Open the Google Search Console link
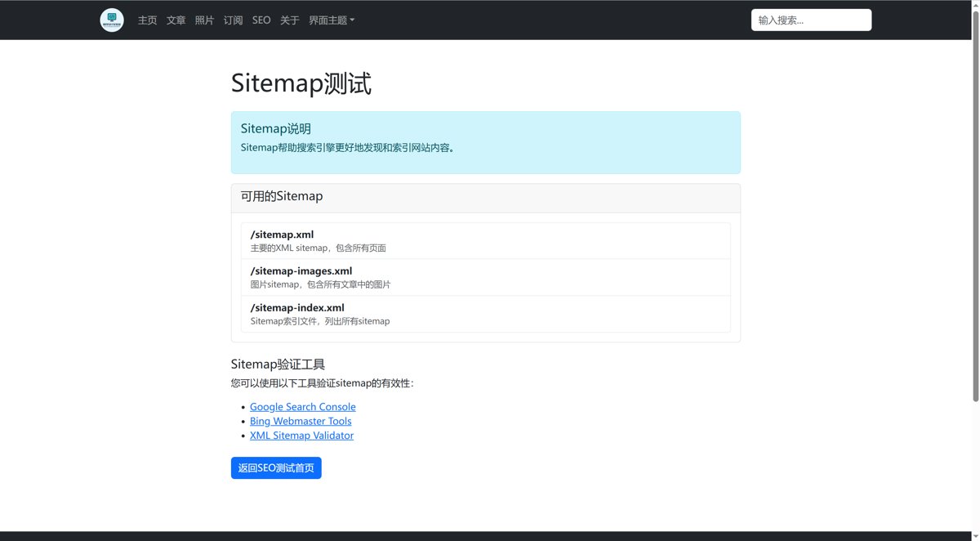Viewport: 980px width, 541px height. [x=302, y=407]
